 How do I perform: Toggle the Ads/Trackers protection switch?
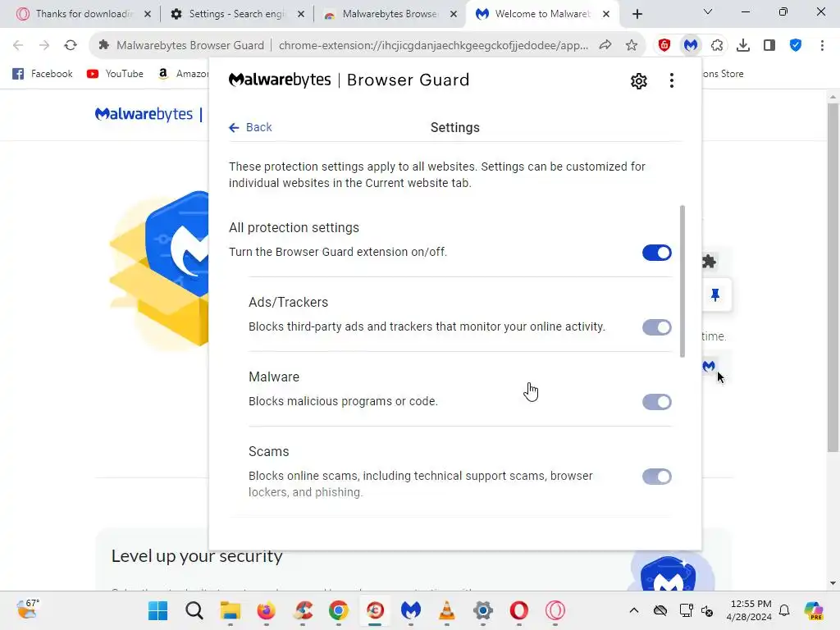[x=657, y=327]
